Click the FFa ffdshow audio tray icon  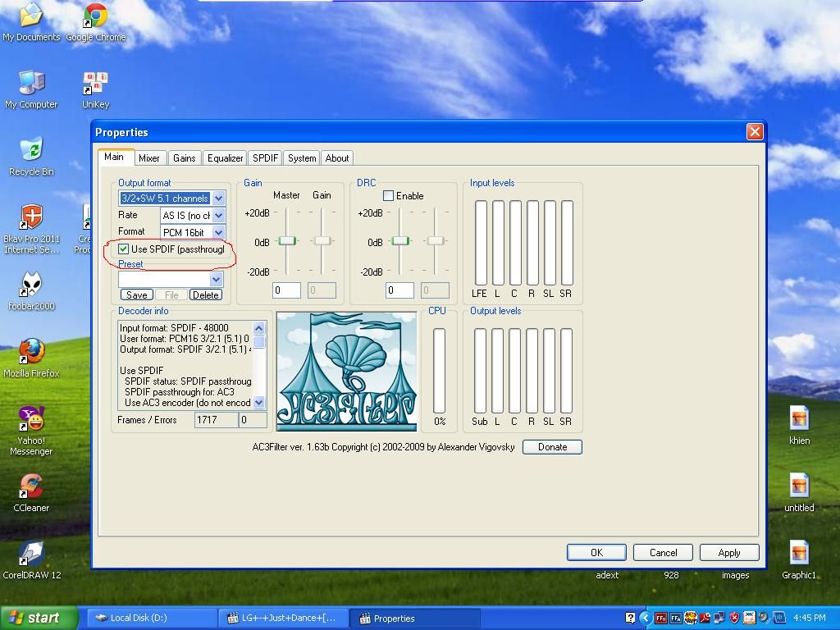[x=676, y=618]
